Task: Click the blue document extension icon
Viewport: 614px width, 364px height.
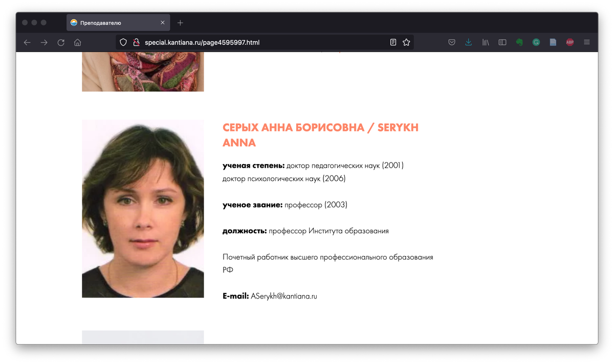Action: 553,42
